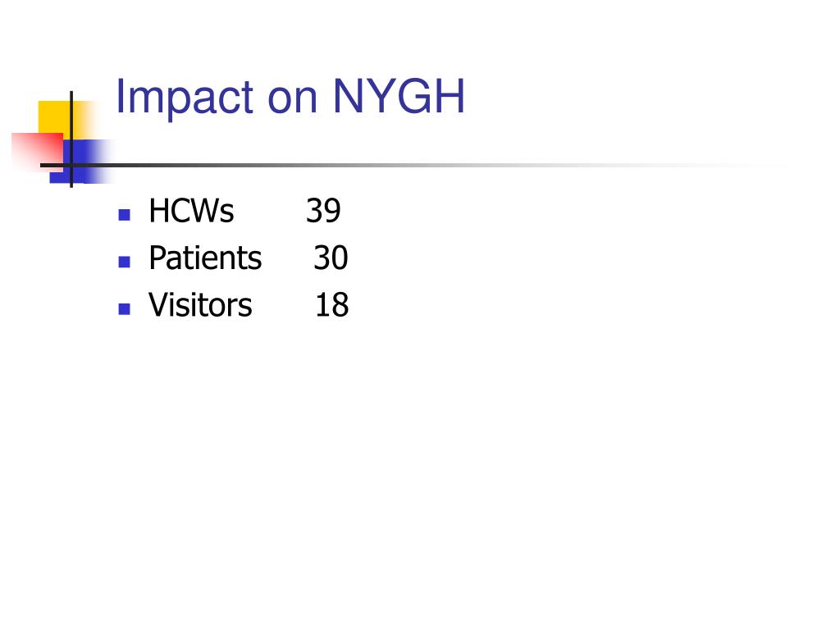Image resolution: width=840 pixels, height=630 pixels.
Task: Click the "Visitors" text
Action: (x=200, y=305)
